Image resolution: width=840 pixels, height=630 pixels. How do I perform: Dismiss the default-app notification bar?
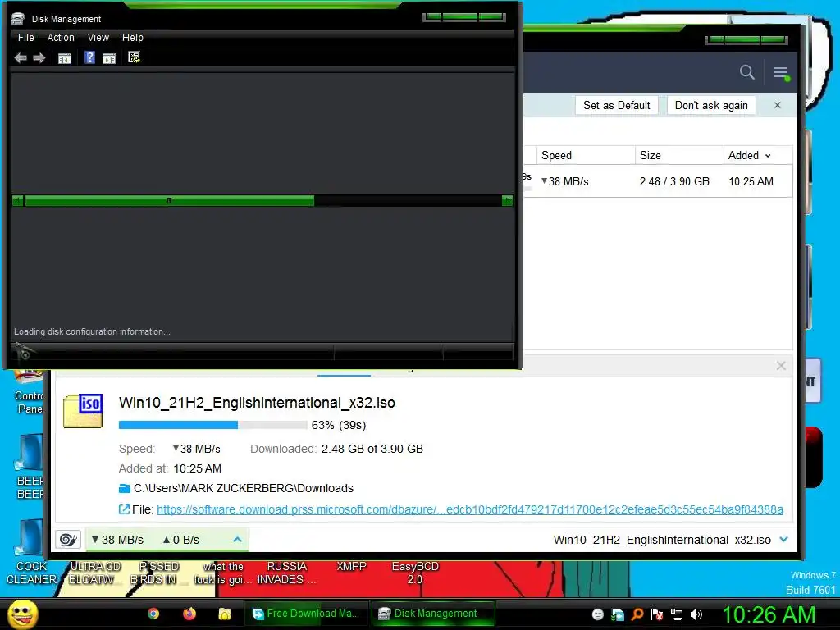[x=778, y=105]
